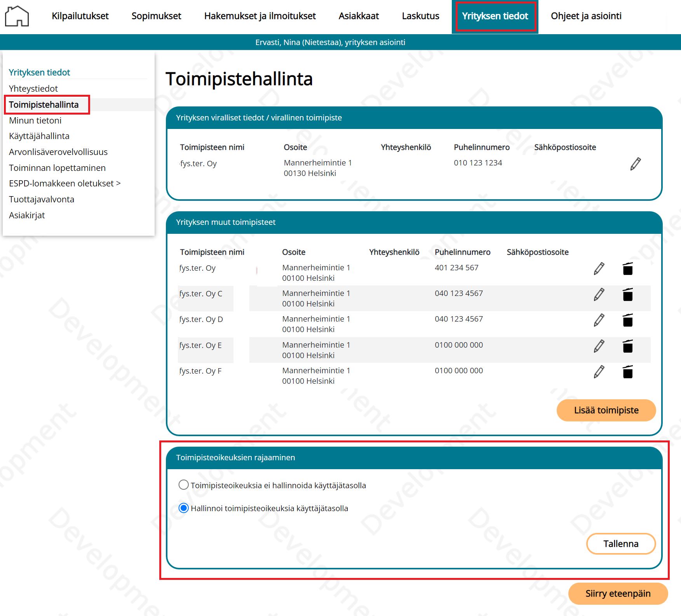
Task: Click phone number 401 234 567
Action: click(456, 268)
